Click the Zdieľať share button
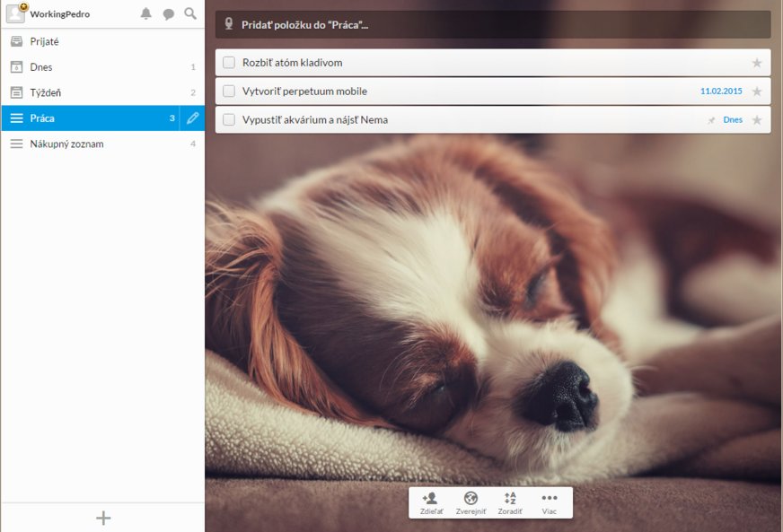Image resolution: width=783 pixels, height=532 pixels. pyautogui.click(x=430, y=502)
